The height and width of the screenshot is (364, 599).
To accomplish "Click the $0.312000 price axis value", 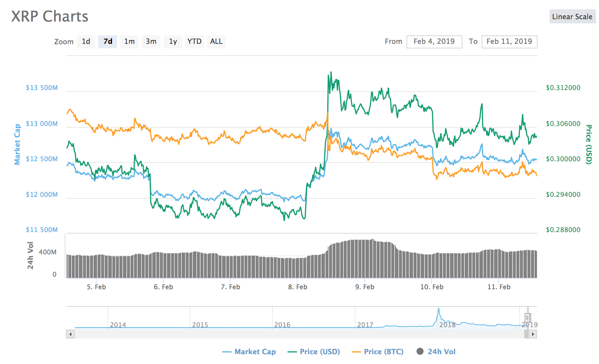I will pyautogui.click(x=563, y=88).
